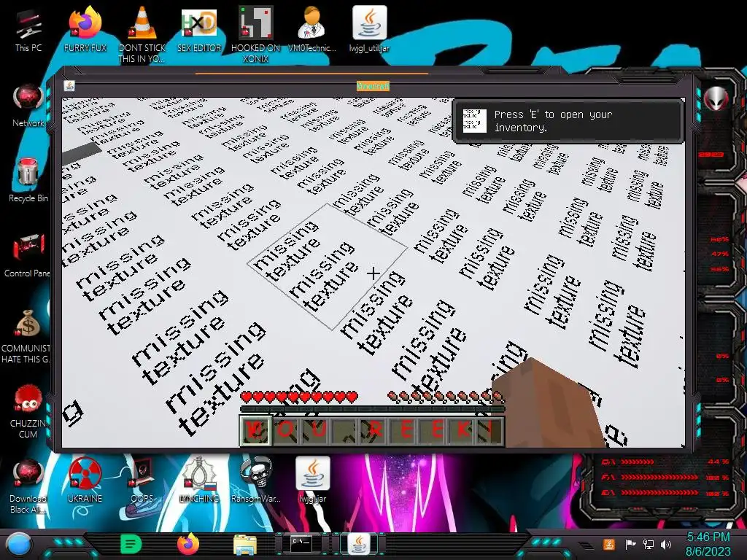Open the VM0Technic desktop shortcut
747x560 pixels.
coord(312,28)
